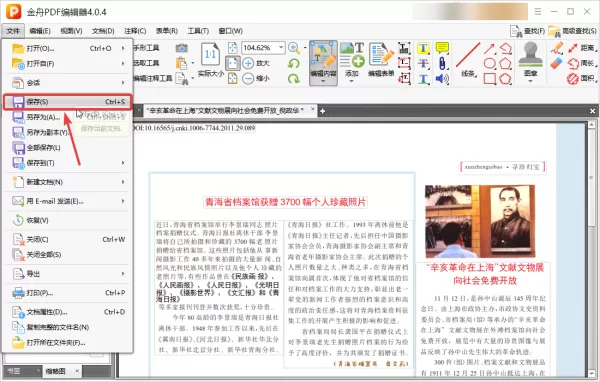Select the eraser tool
This screenshot has width=600, height=382.
[557, 63]
